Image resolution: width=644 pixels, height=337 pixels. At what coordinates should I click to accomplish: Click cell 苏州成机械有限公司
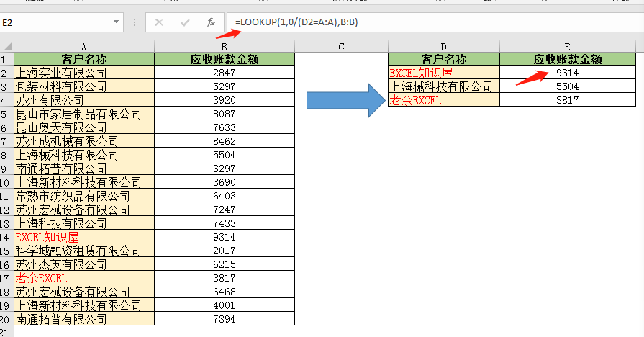(84, 141)
